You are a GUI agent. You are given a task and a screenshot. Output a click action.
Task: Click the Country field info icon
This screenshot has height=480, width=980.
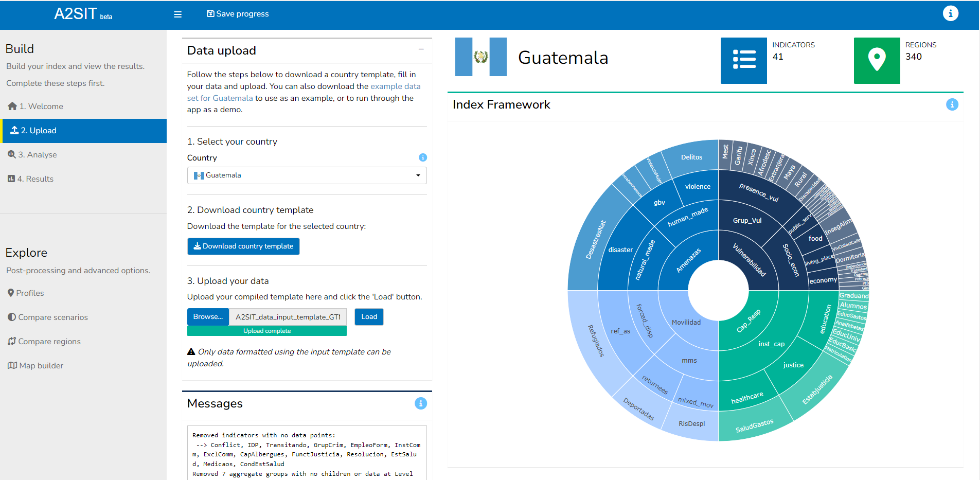tap(422, 157)
